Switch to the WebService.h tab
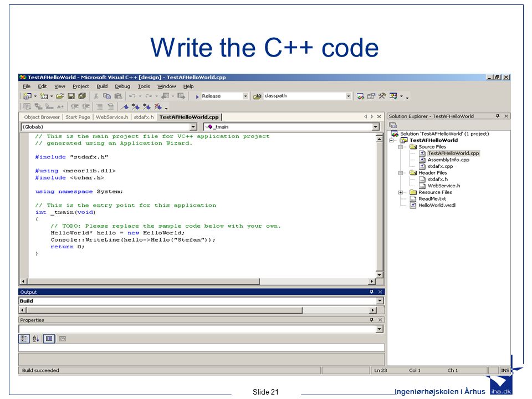 click(x=112, y=117)
